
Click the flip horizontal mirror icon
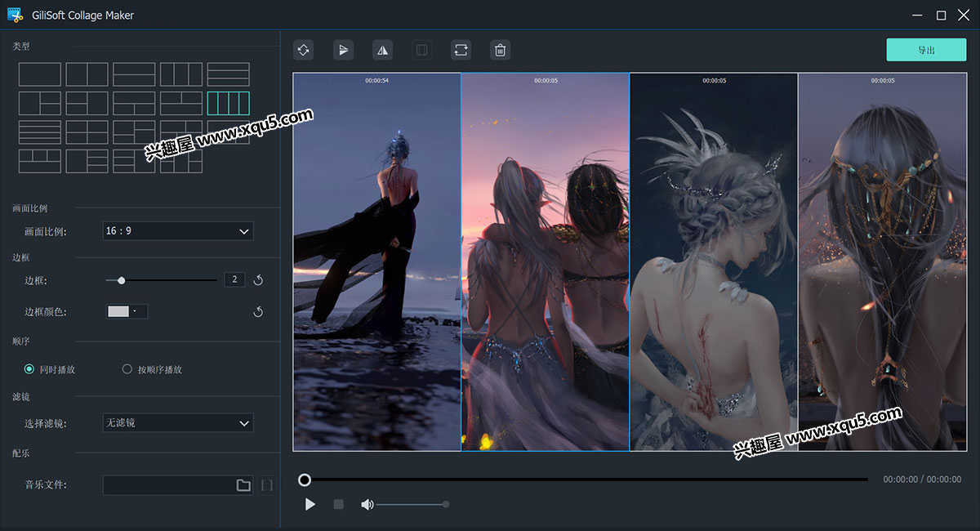point(382,50)
